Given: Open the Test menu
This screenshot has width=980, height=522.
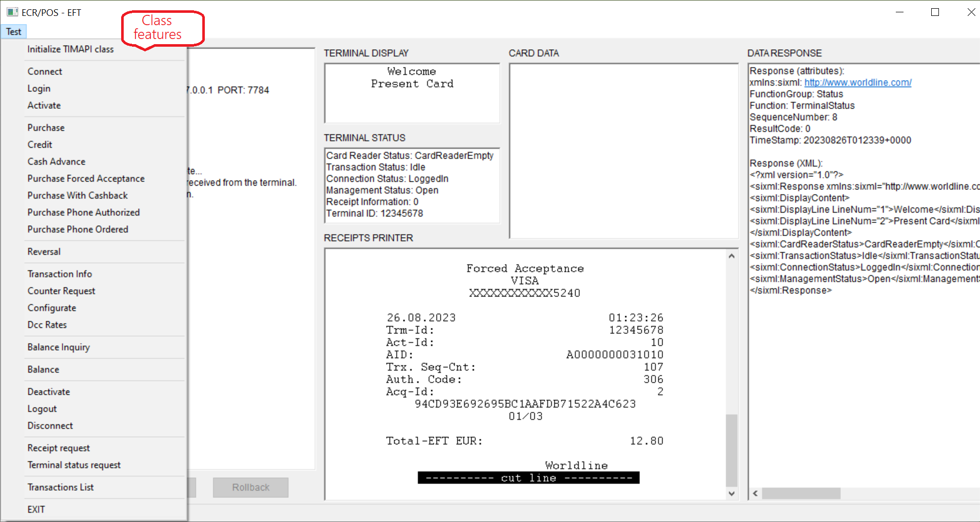Looking at the screenshot, I should (14, 32).
